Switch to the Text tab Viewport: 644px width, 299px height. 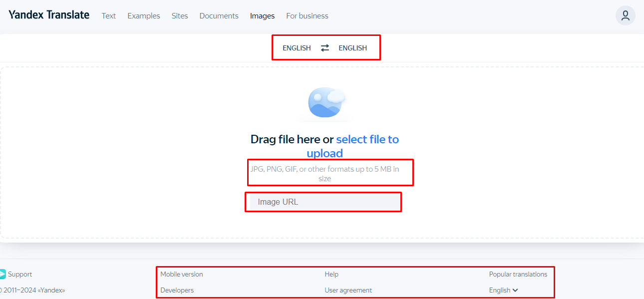(x=108, y=16)
